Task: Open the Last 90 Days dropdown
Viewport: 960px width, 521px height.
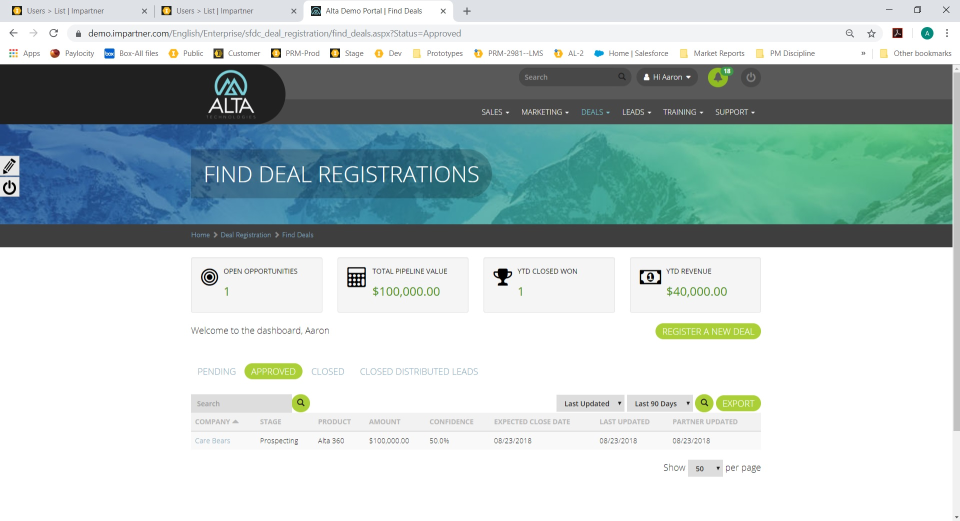Action: click(x=659, y=403)
